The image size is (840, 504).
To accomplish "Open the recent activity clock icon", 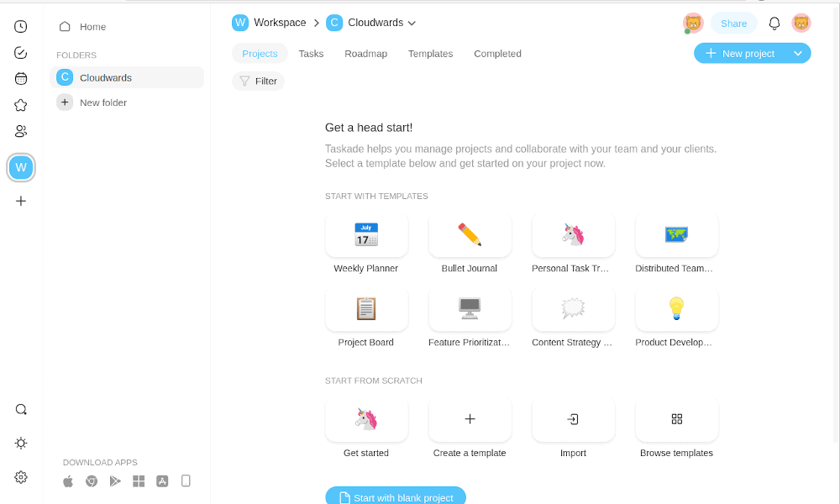I will (x=21, y=27).
